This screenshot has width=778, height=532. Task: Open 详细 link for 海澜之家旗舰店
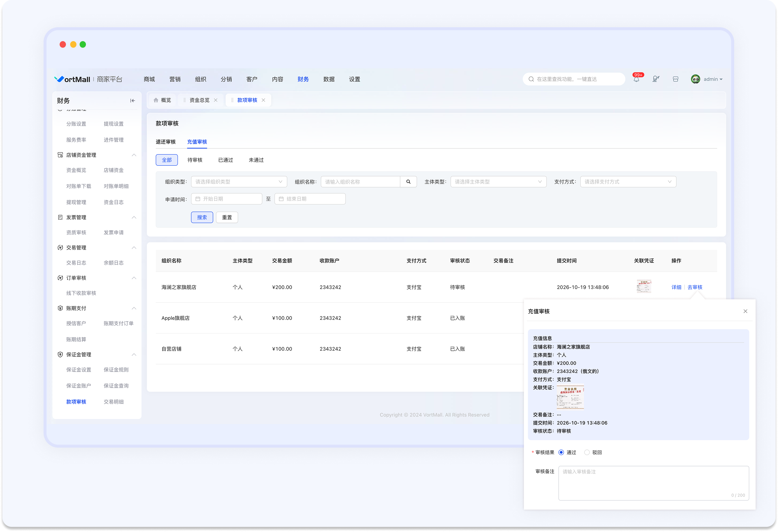[x=676, y=287]
